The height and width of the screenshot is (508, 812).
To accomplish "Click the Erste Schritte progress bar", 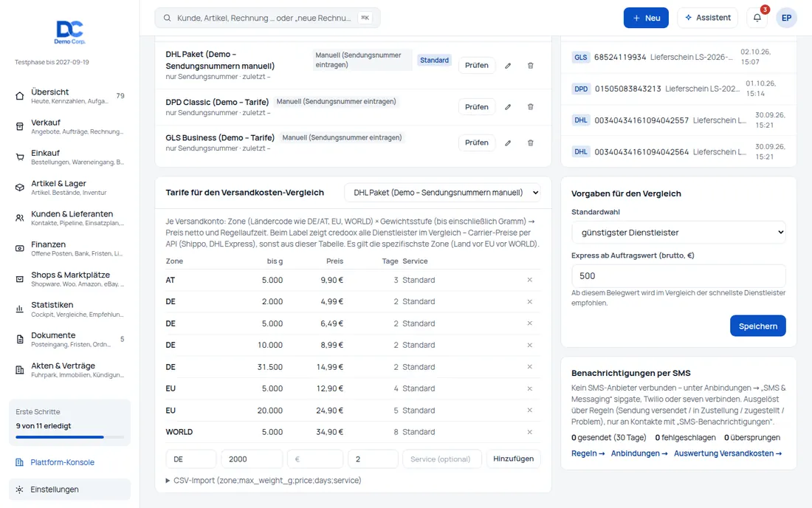I will (x=70, y=437).
